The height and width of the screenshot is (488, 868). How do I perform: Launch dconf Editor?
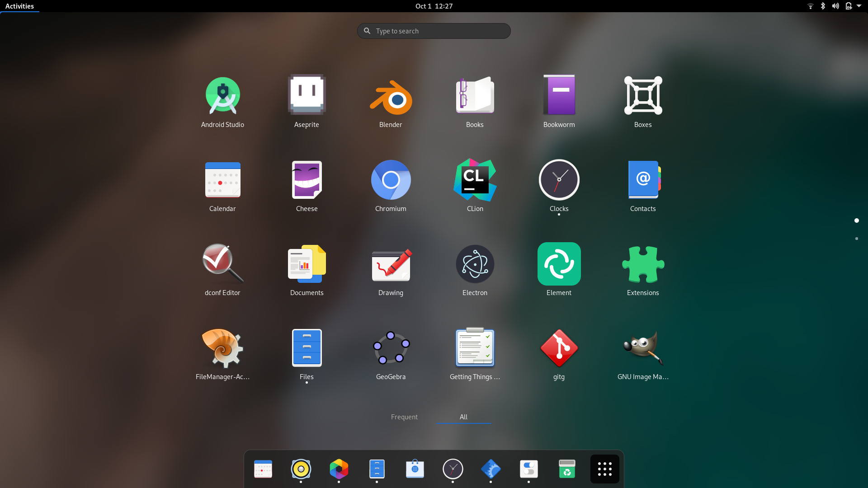[222, 264]
